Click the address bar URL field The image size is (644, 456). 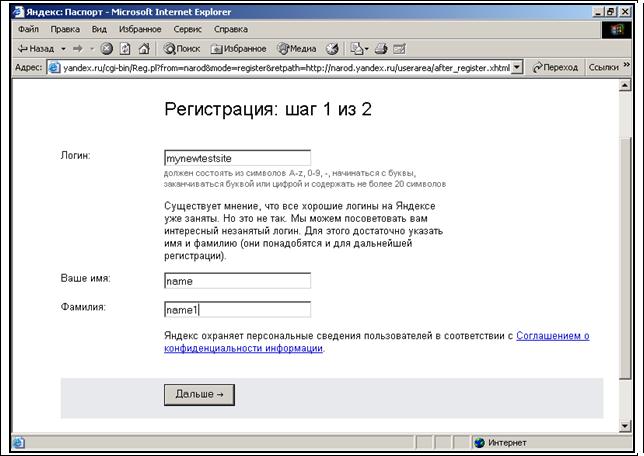point(286,67)
